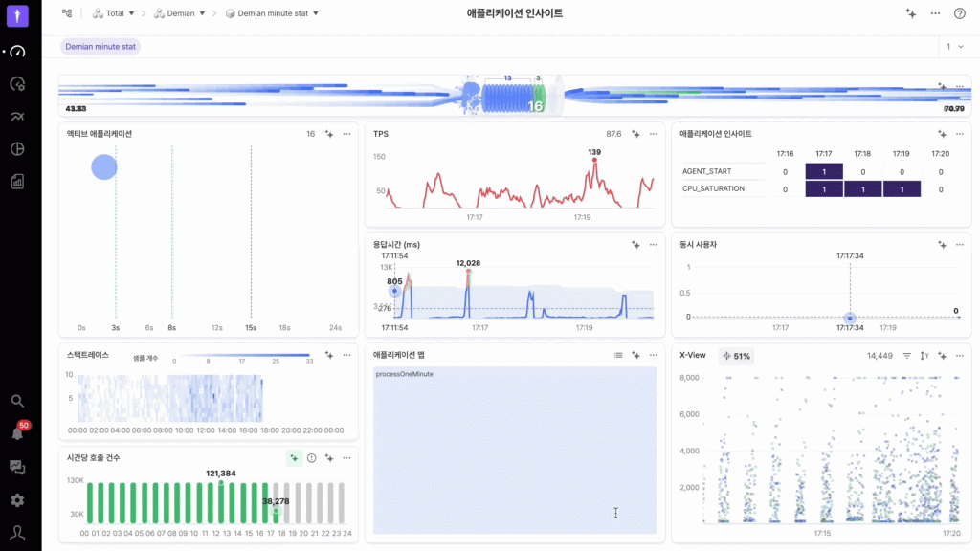Toggle the Y-axis sort icon in X-View
The height and width of the screenshot is (551, 980).
coord(924,356)
